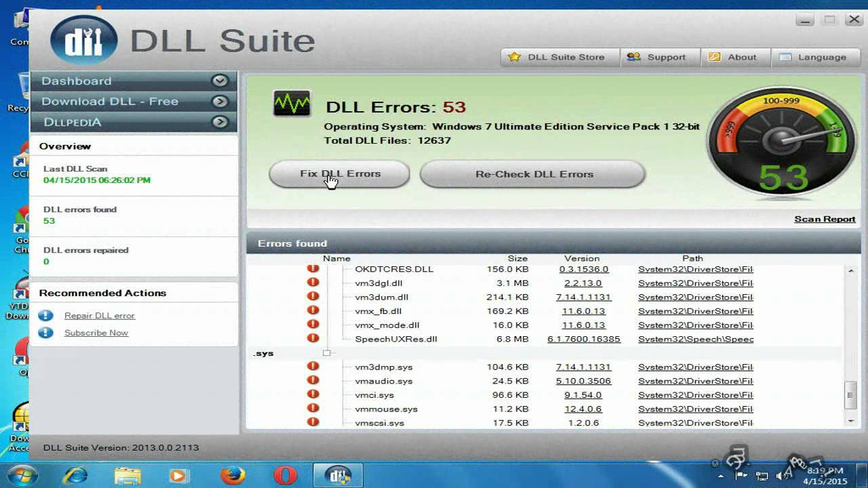Click the info icon beside Repair DLL error
The width and height of the screenshot is (868, 488).
45,315
